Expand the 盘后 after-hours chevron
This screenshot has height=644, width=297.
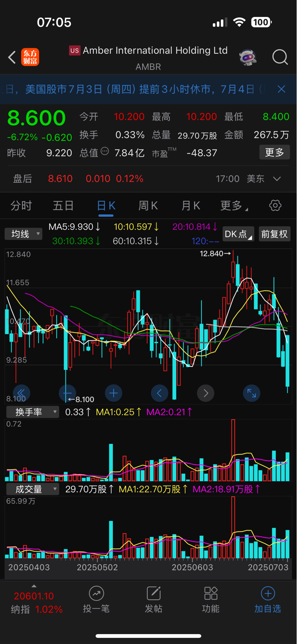[x=277, y=179]
